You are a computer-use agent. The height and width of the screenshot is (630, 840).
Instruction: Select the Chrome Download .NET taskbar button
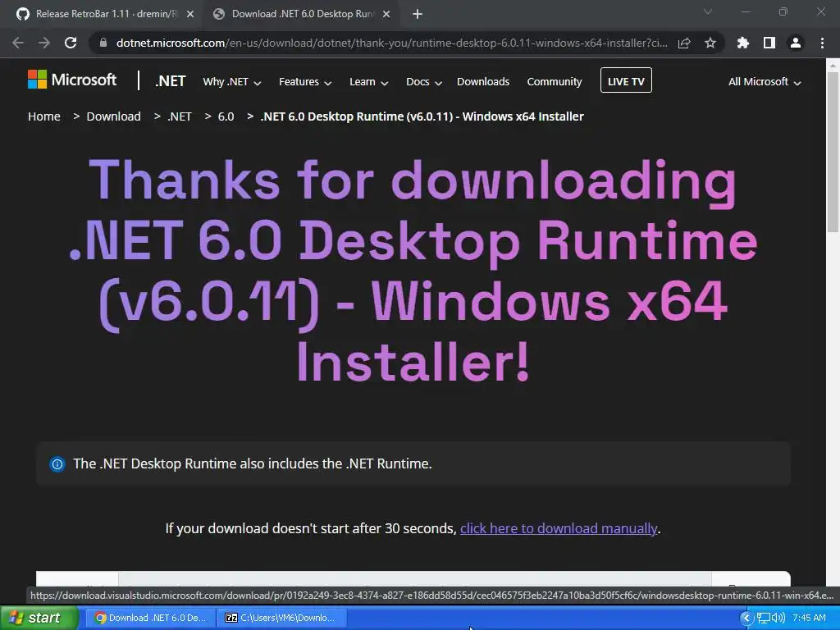(x=150, y=619)
